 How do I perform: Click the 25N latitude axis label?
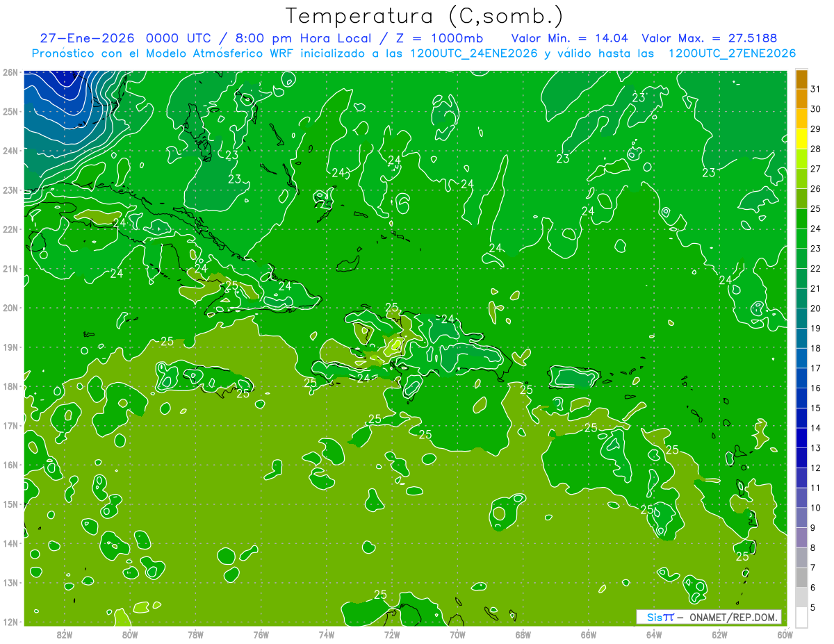click(10, 111)
